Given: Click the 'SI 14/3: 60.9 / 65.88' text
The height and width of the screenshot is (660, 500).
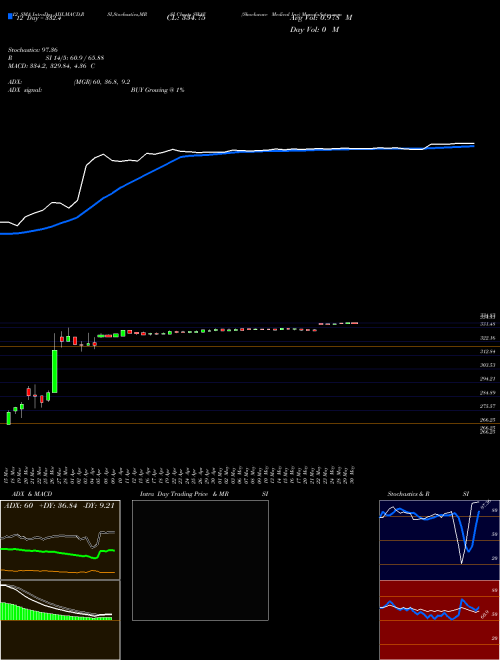Looking at the screenshot, I should coord(75,58).
